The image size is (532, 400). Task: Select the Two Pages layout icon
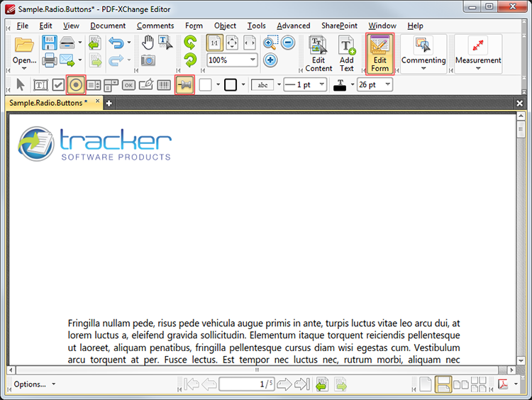point(461,384)
